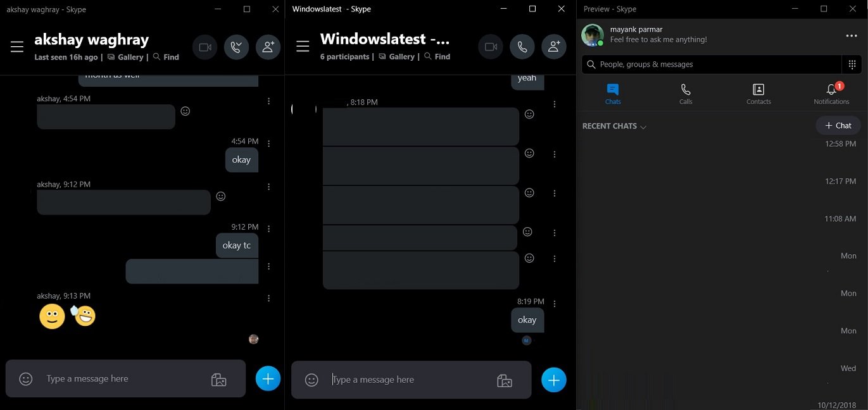868x410 pixels.
Task: Click the 'yeah' message bubble
Action: click(527, 80)
